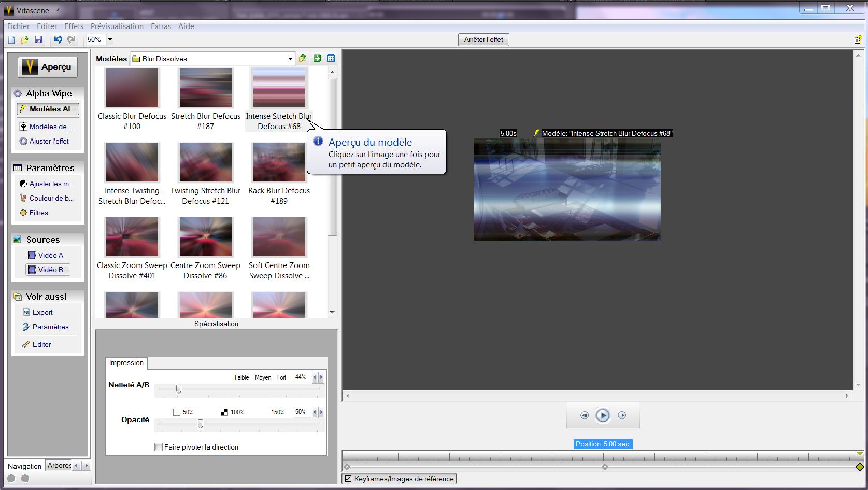Click the previous frame button
868x490 pixels.
[585, 415]
